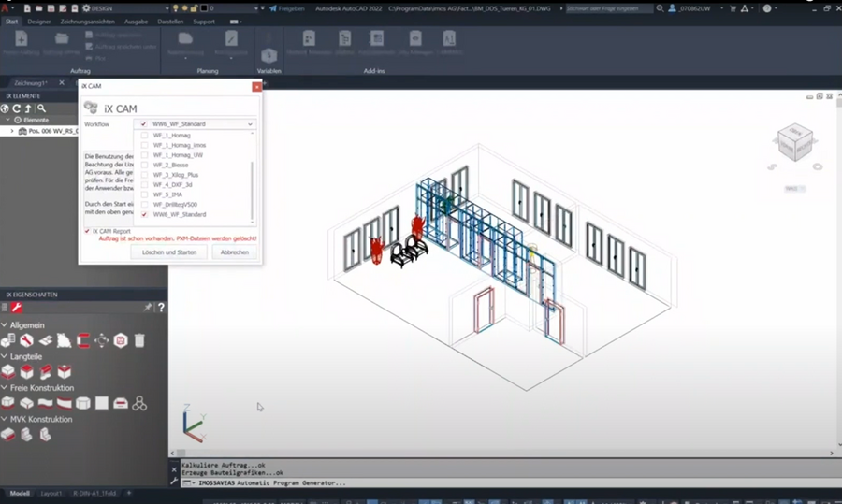Screen dimensions: 842x504
Task: Click the layer padlock icon
Action: pyautogui.click(x=194, y=8)
